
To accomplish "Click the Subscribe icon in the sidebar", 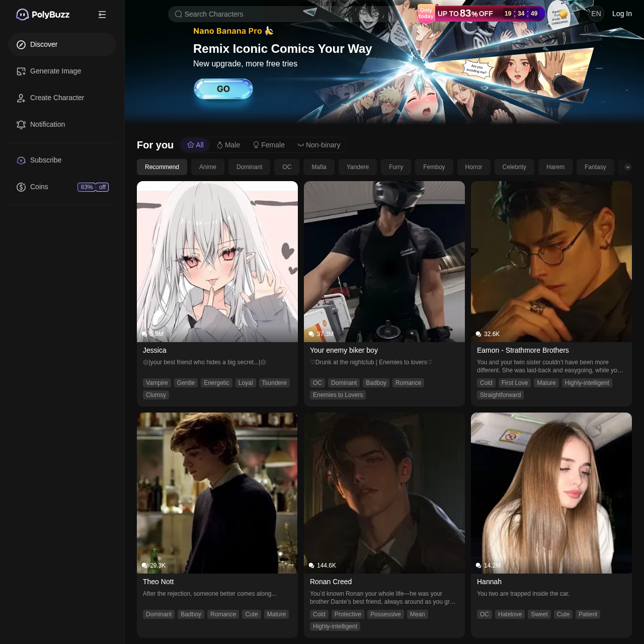I will (21, 160).
